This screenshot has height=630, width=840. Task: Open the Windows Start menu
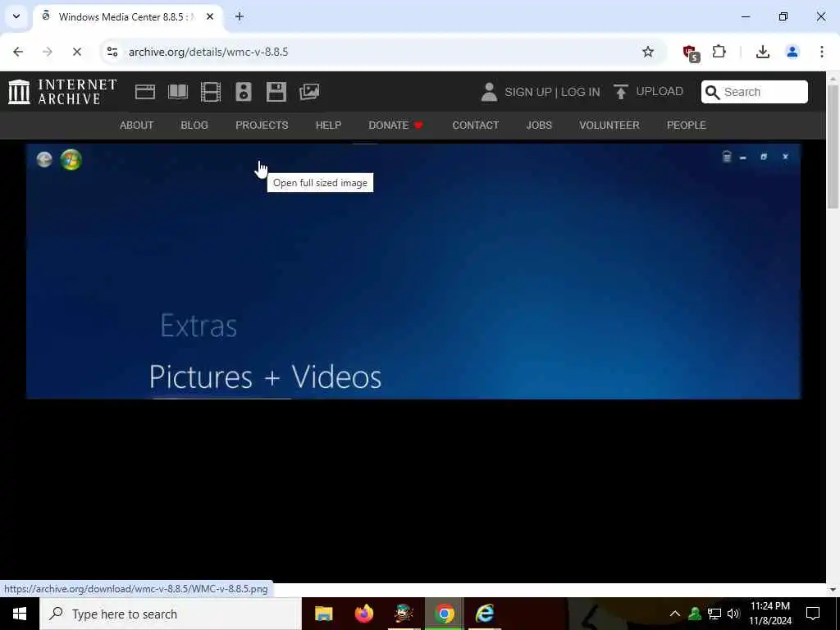coord(20,614)
